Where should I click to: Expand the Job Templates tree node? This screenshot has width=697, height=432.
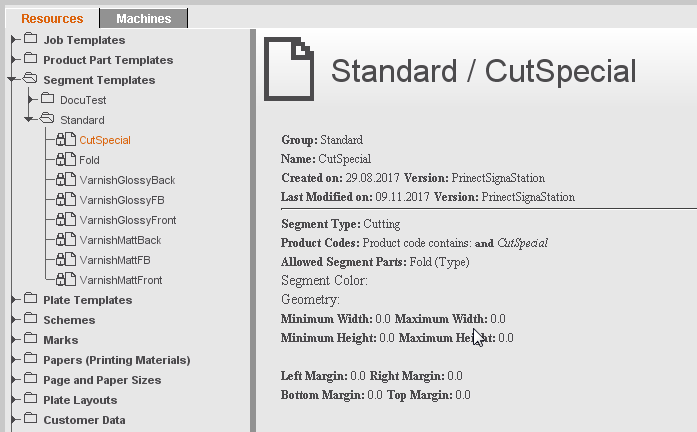[x=13, y=40]
